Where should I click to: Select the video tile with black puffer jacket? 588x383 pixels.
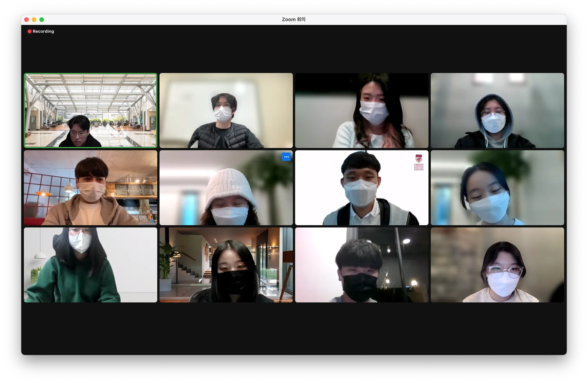226,110
